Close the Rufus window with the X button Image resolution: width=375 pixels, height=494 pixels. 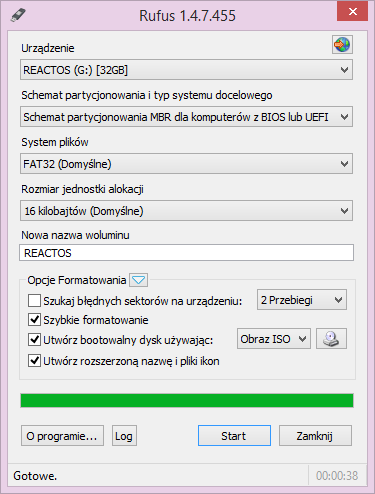[x=352, y=12]
